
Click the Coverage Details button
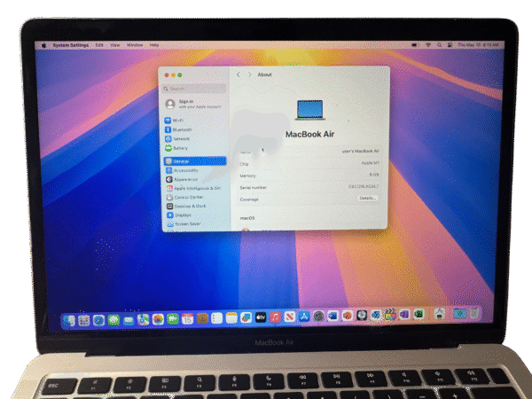pyautogui.click(x=368, y=198)
